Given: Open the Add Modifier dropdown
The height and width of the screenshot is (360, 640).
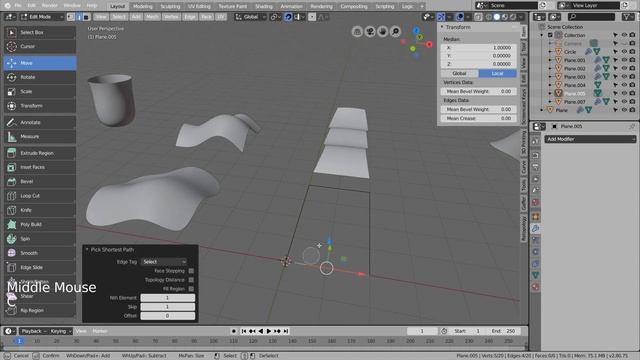Looking at the screenshot, I should 590,139.
